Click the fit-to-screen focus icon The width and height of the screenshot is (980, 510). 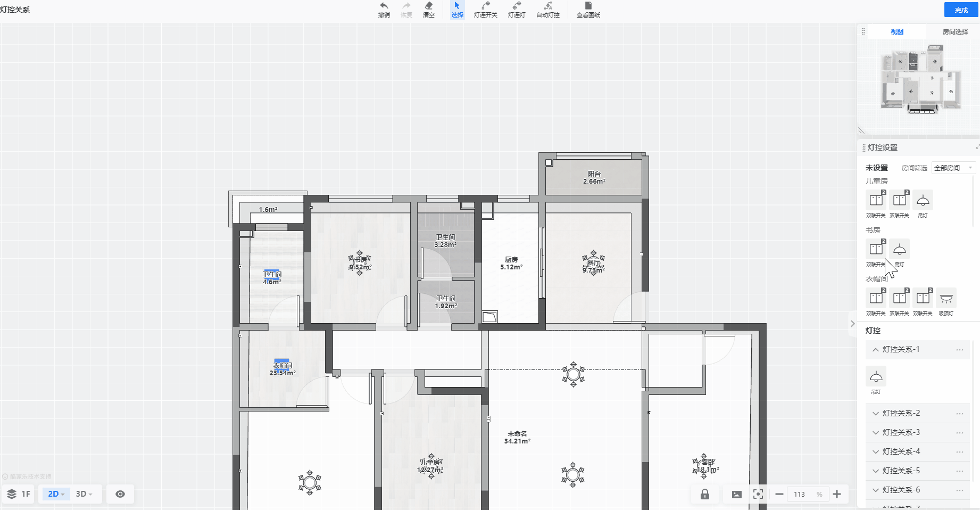tap(758, 494)
